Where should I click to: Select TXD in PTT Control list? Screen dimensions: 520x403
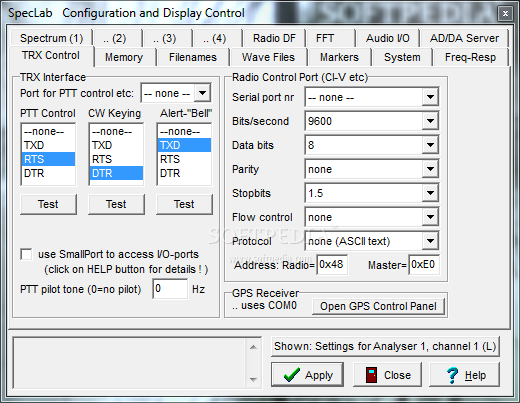(x=49, y=145)
